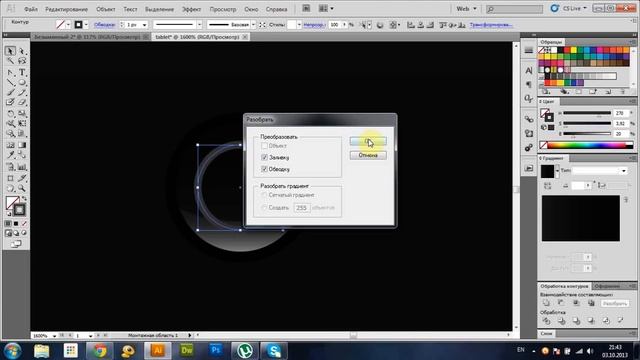Click the toolbox Stroke box
Image resolution: width=640 pixels, height=360 pixels.
(19, 210)
